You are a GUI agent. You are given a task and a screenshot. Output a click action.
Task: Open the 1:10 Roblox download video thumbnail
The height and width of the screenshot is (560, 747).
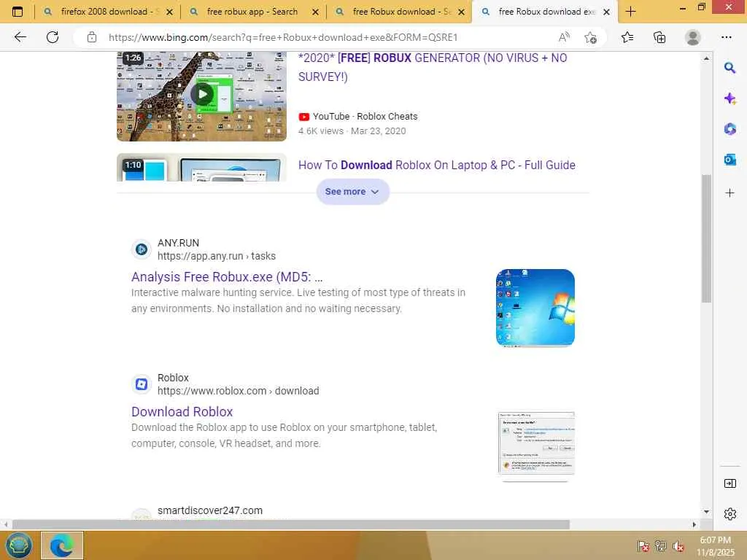click(202, 167)
